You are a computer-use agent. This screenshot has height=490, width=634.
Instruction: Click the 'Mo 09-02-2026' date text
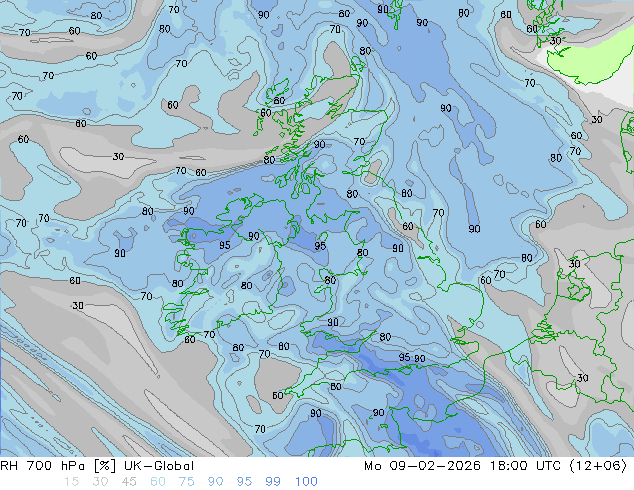point(422,466)
